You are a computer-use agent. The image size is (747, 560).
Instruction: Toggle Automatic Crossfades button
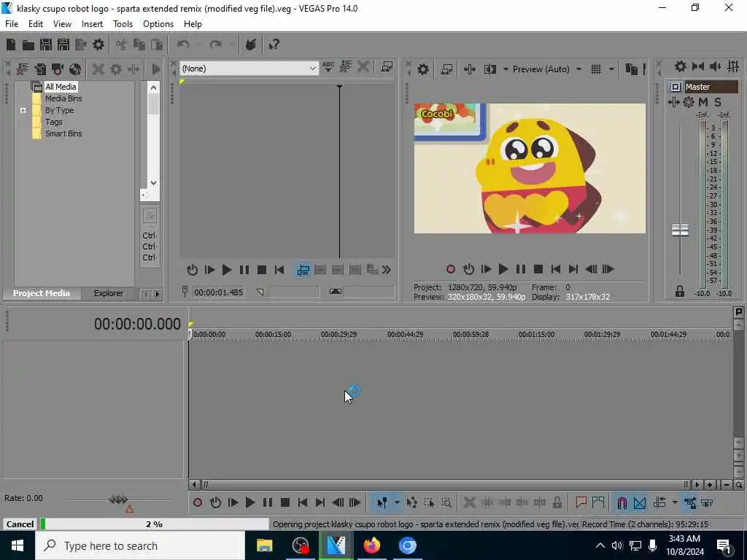640,502
